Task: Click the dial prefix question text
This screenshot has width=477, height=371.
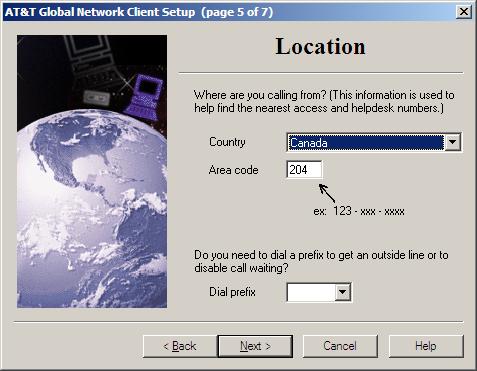Action: (321, 261)
